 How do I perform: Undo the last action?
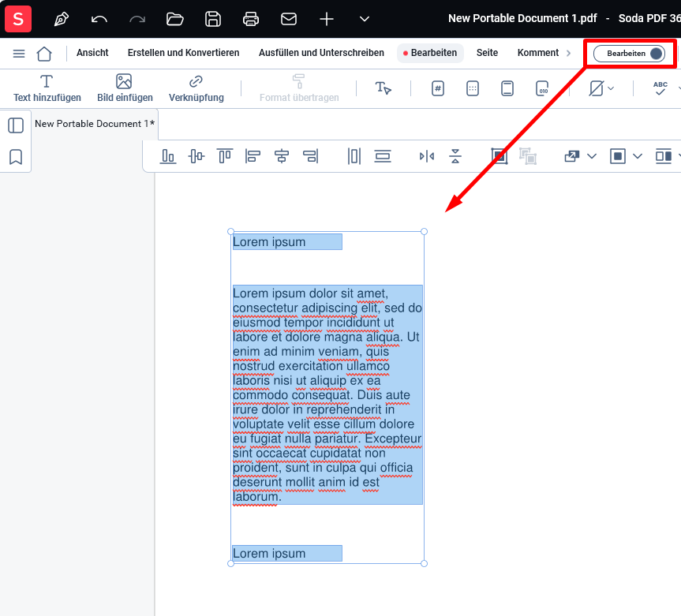(99, 19)
